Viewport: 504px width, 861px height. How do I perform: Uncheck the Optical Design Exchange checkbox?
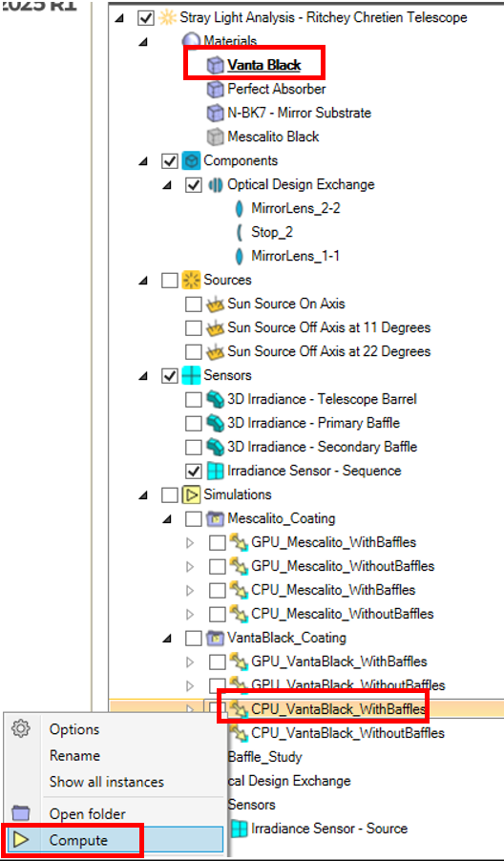[x=193, y=185]
